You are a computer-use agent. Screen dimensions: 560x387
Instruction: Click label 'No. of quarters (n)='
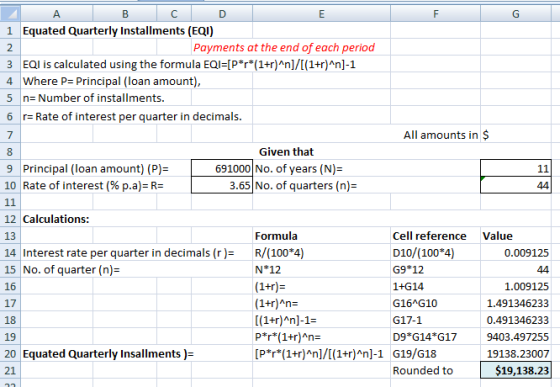pos(306,185)
